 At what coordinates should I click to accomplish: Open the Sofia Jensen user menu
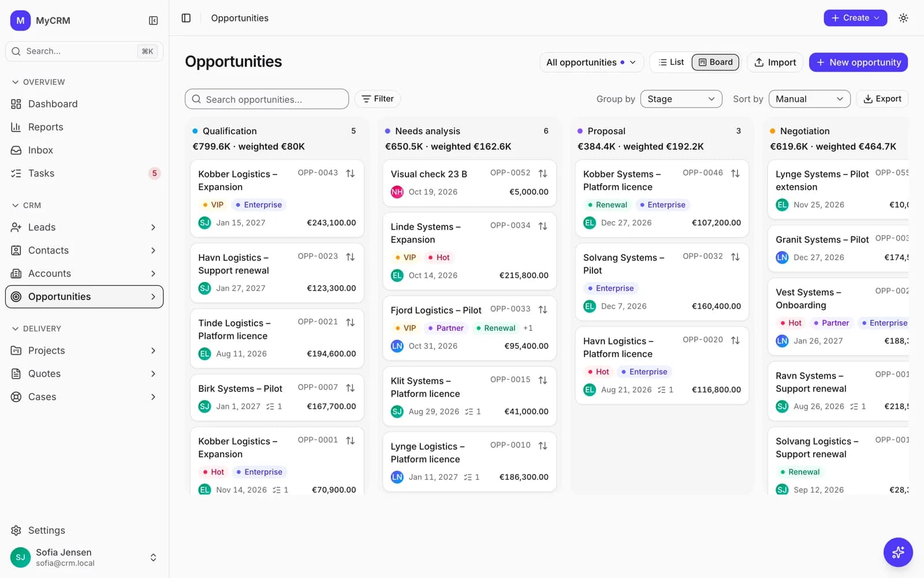pos(84,558)
